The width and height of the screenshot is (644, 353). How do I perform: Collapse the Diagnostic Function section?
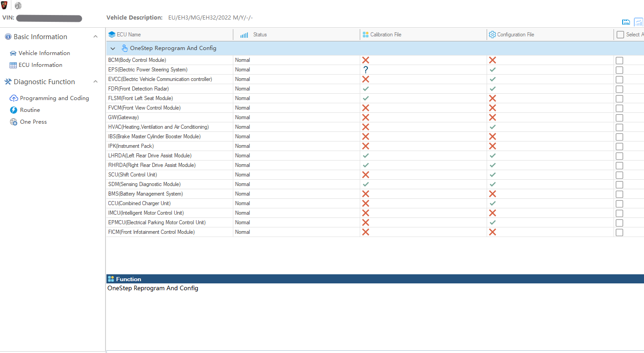[x=96, y=82]
